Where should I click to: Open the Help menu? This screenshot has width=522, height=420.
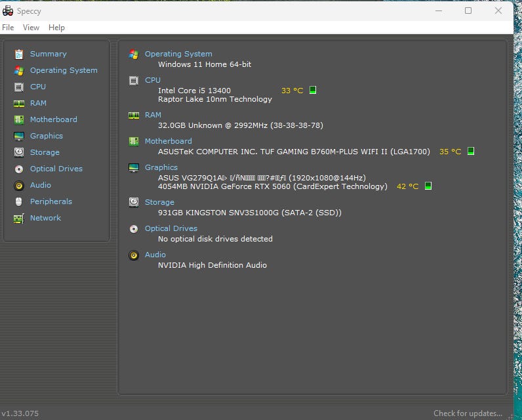click(x=56, y=28)
